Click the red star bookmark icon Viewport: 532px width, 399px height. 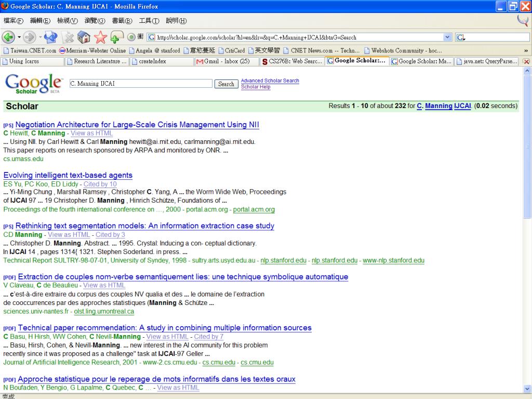coord(100,37)
